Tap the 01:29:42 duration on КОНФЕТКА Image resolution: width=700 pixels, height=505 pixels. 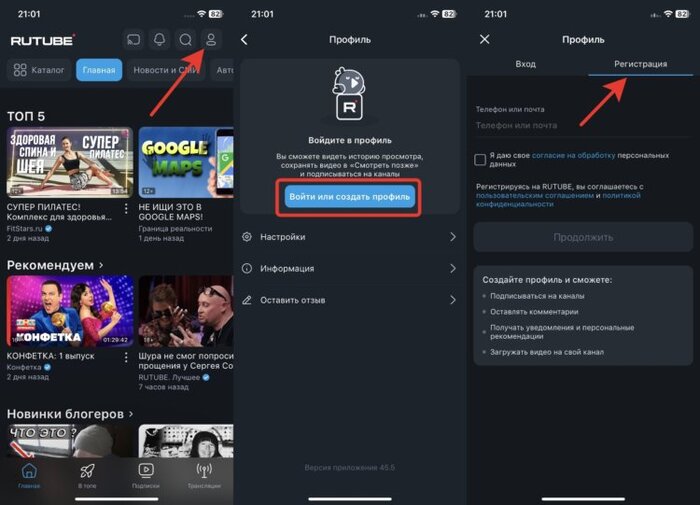[x=115, y=340]
